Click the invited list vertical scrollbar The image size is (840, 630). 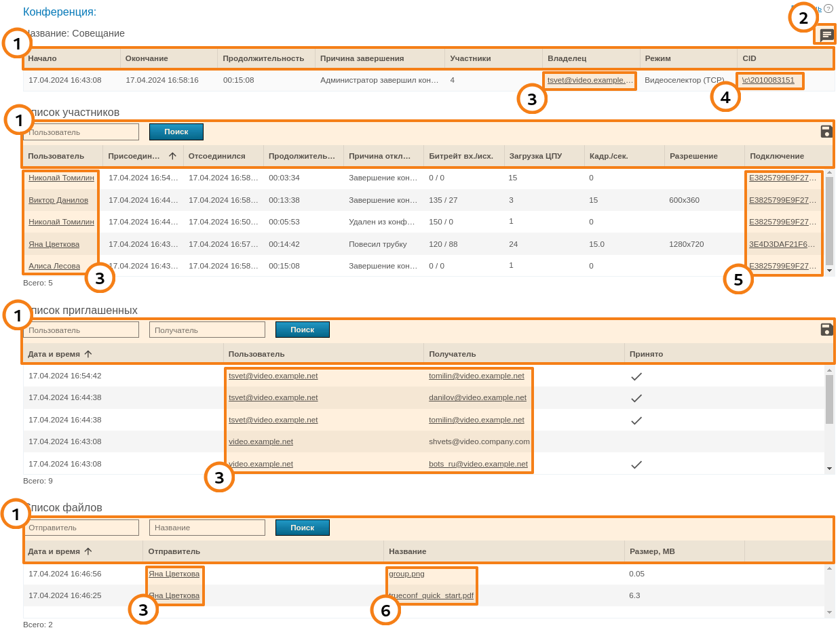pos(829,400)
